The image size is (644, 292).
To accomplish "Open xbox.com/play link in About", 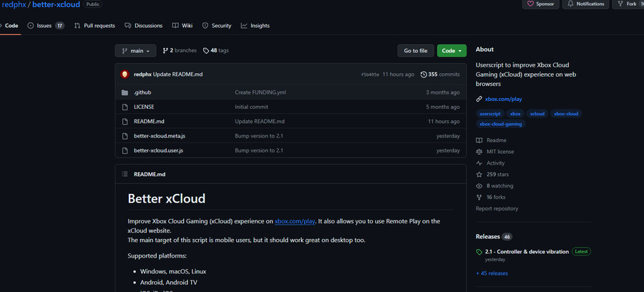I will click(504, 99).
